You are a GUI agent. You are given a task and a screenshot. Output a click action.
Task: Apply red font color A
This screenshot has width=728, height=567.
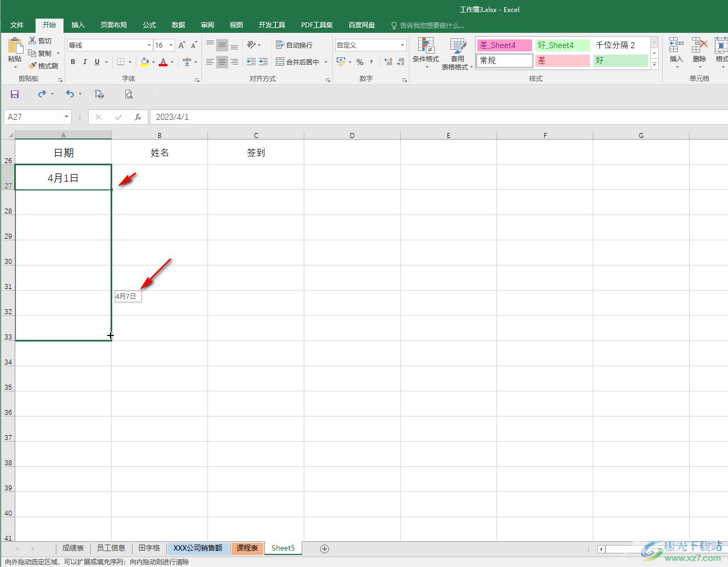point(163,62)
